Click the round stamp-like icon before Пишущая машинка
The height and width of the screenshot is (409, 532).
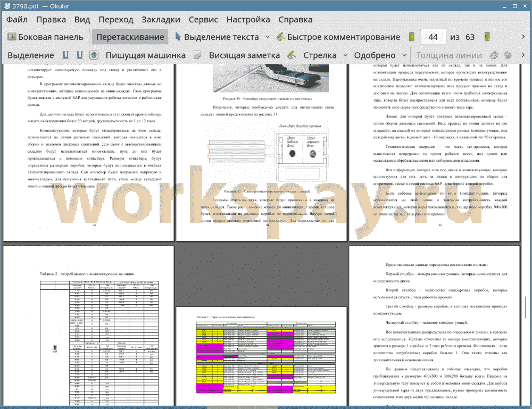pyautogui.click(x=94, y=55)
